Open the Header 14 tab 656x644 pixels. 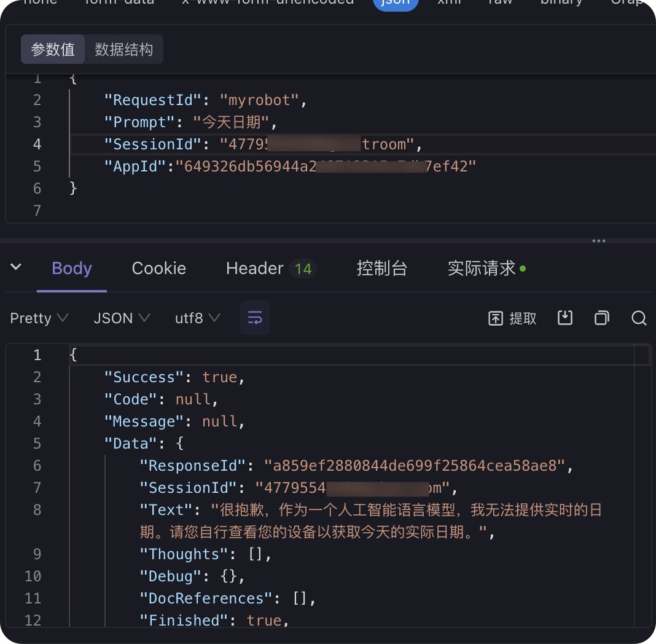271,268
